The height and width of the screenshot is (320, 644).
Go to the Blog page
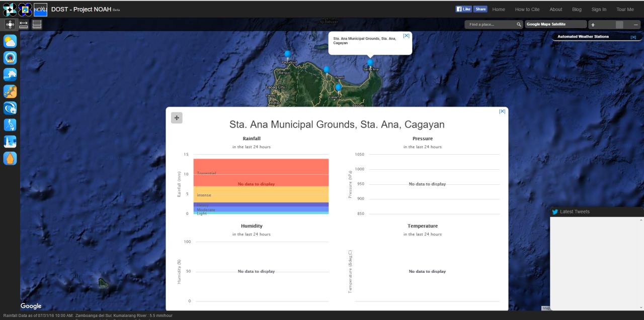pos(577,10)
